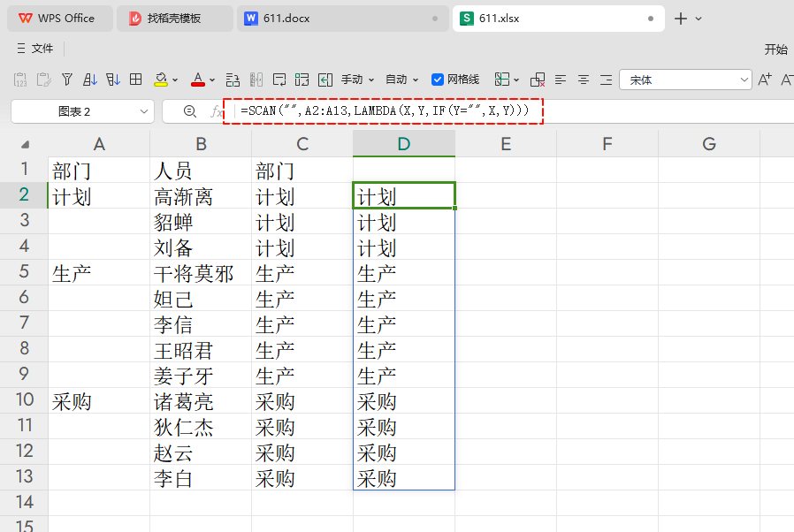Click the freeze panes icon
Screen dimensions: 794x532
click(x=502, y=80)
